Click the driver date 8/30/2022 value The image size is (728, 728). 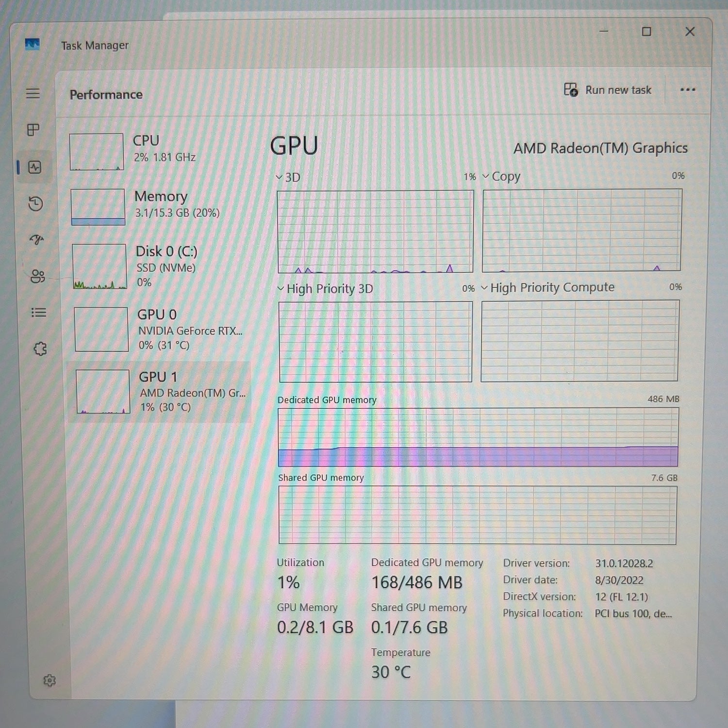pyautogui.click(x=619, y=580)
